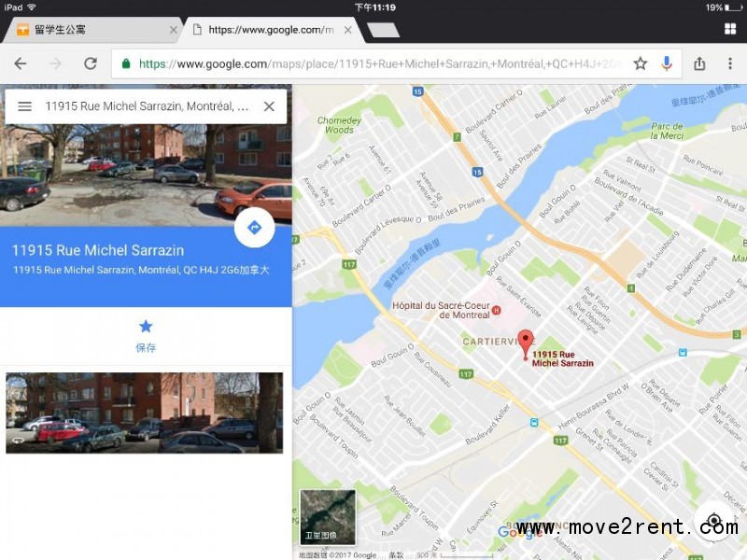Close the Google Maps tab
This screenshot has height=560, width=747.
point(347,30)
